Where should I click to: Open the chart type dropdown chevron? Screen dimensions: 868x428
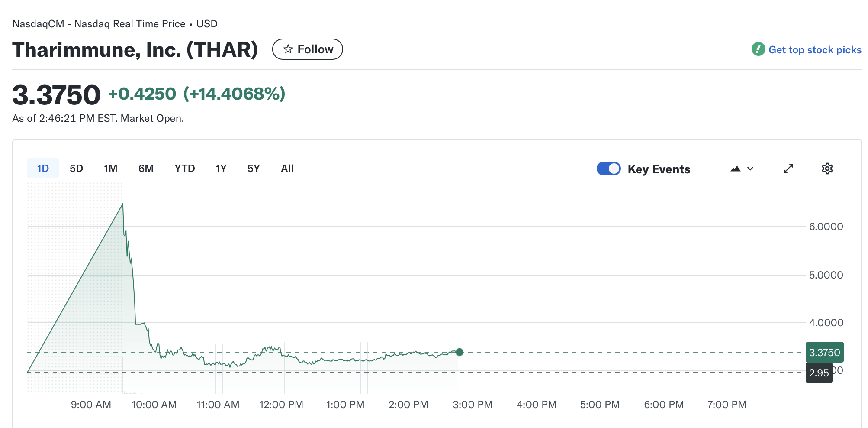750,169
